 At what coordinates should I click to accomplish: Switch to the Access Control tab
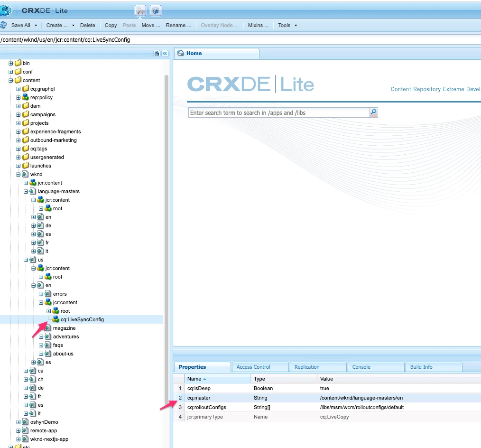point(260,367)
